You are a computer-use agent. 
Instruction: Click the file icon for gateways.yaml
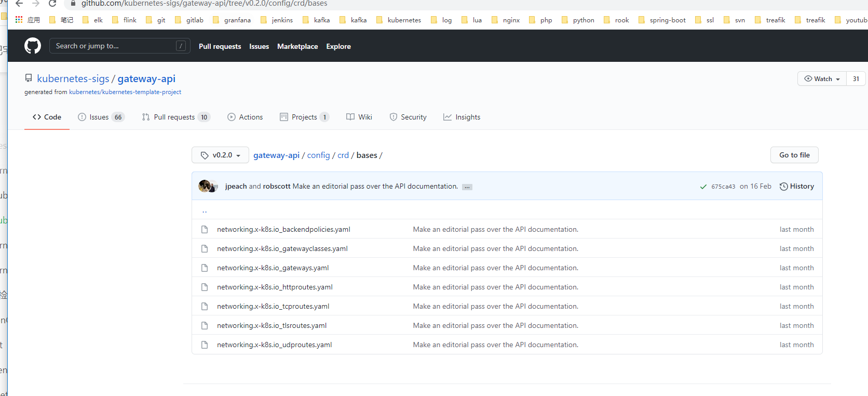(205, 268)
